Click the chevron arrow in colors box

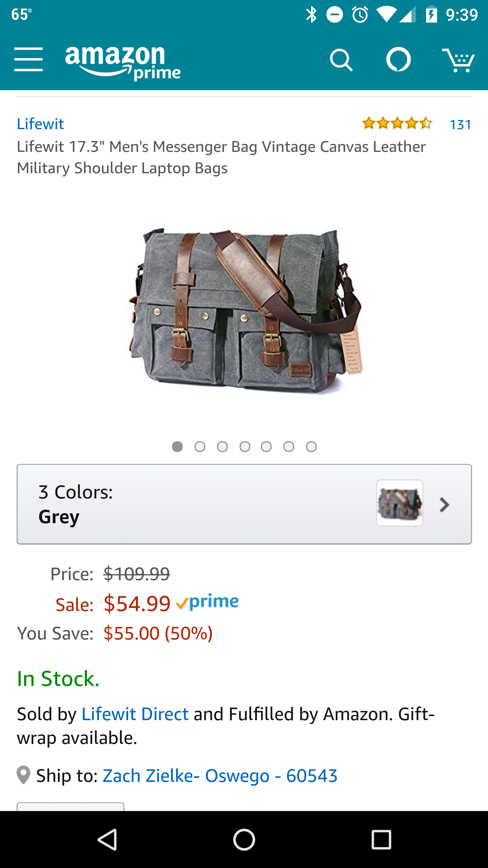coord(444,505)
